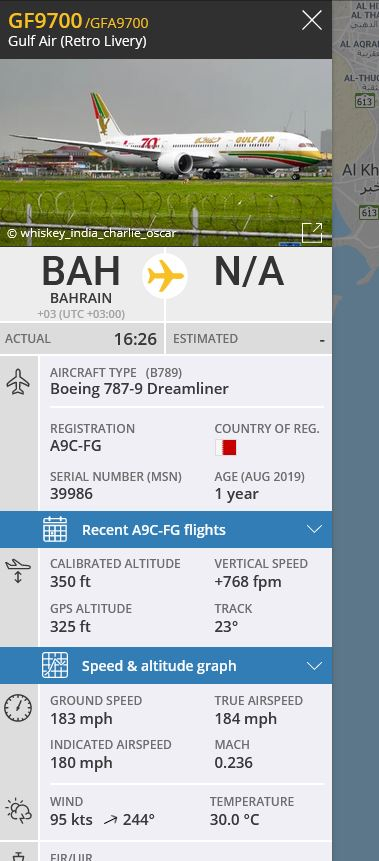Click the N/A destination field
The width and height of the screenshot is (379, 861).
tap(249, 271)
